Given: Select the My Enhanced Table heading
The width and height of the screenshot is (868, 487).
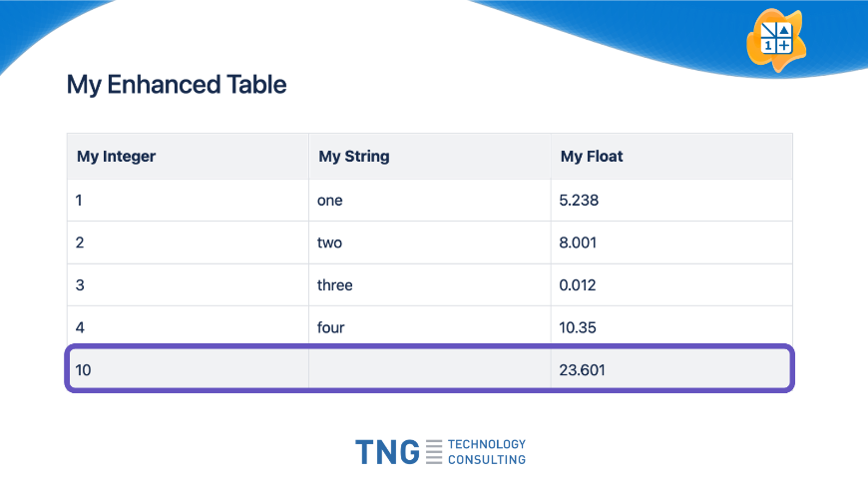Looking at the screenshot, I should click(x=177, y=85).
